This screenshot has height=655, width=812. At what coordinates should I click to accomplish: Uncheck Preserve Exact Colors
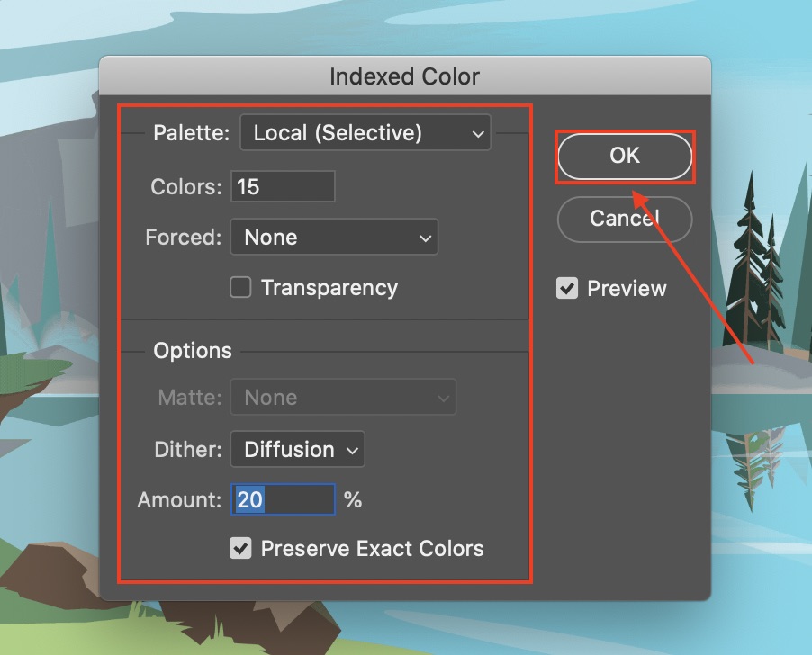click(x=240, y=548)
